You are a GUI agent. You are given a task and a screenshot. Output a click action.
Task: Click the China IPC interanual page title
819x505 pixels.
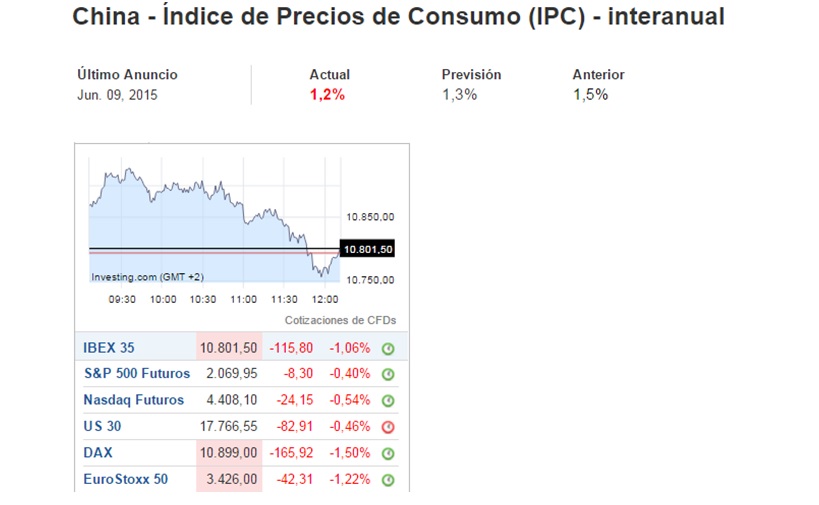(x=399, y=17)
